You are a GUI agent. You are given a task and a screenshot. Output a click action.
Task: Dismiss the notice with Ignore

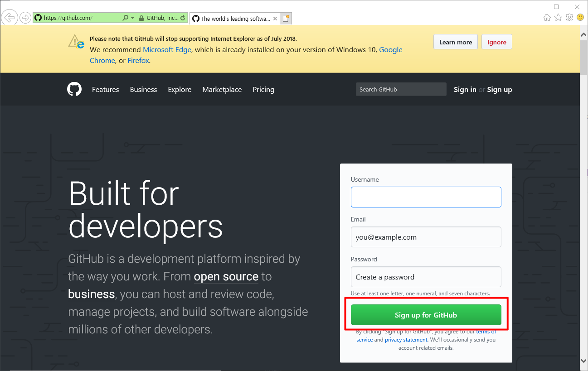click(497, 42)
